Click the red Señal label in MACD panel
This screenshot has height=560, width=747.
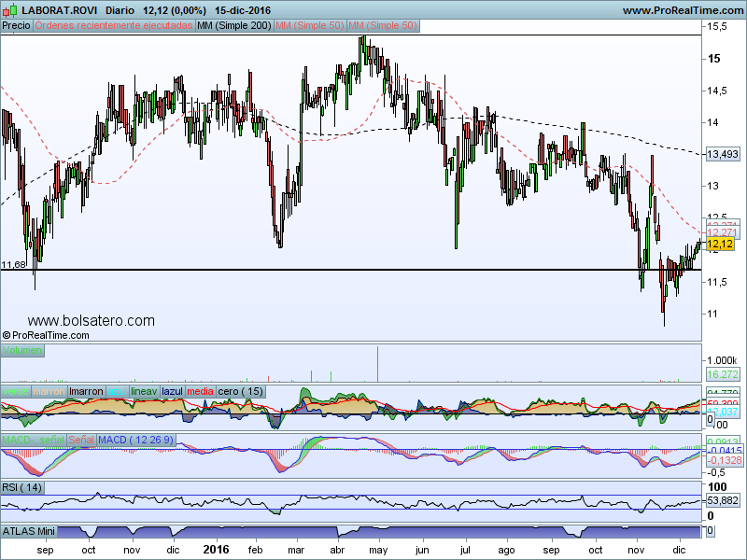[80, 439]
